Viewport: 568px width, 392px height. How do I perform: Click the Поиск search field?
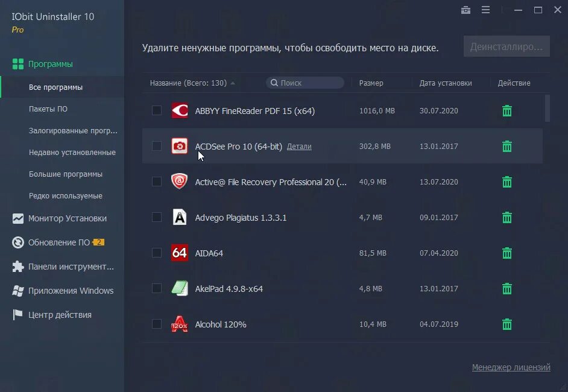[305, 83]
